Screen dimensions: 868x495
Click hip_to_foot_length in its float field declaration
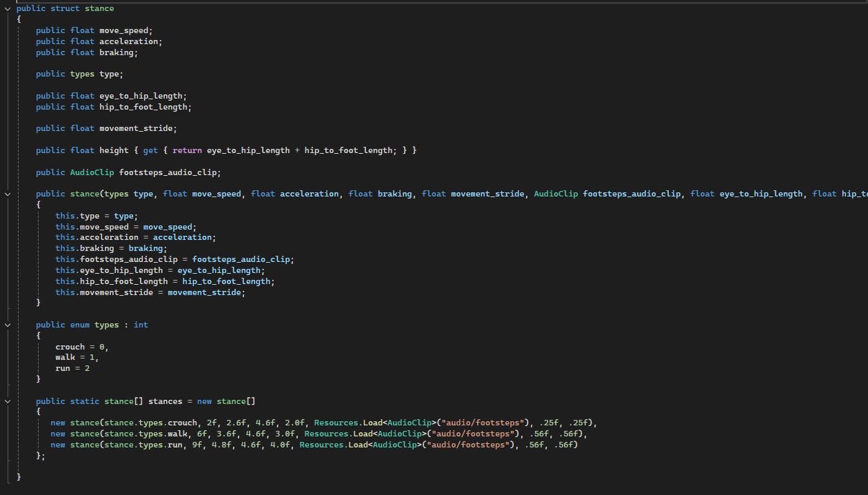[x=143, y=107]
